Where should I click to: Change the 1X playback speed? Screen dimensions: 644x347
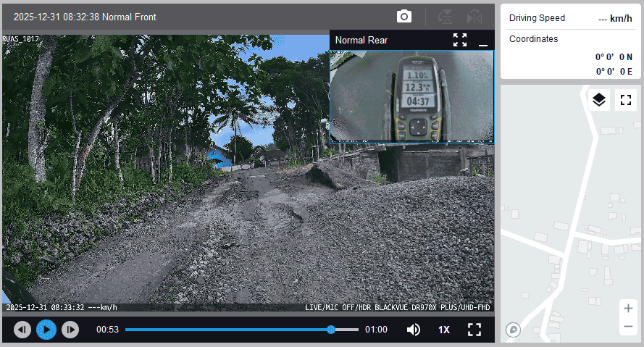click(x=443, y=330)
